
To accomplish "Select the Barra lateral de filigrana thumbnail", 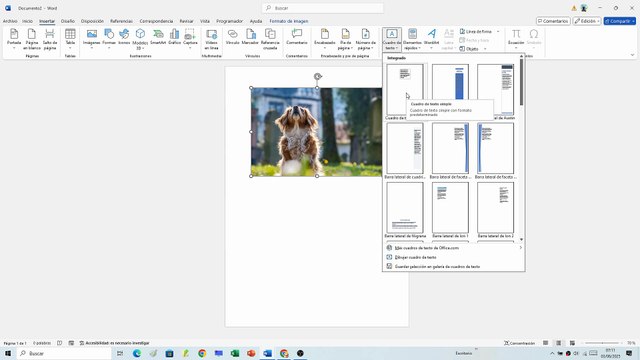I will 405,207.
